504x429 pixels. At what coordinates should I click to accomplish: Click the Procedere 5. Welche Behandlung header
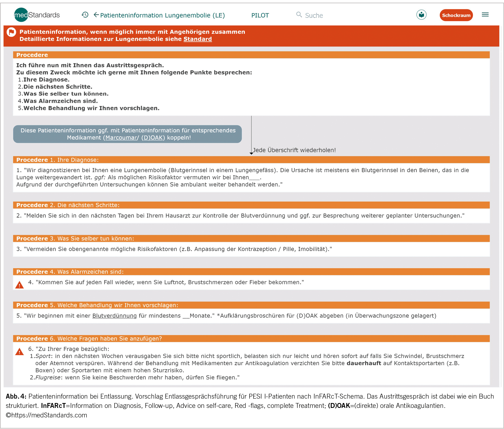97,305
